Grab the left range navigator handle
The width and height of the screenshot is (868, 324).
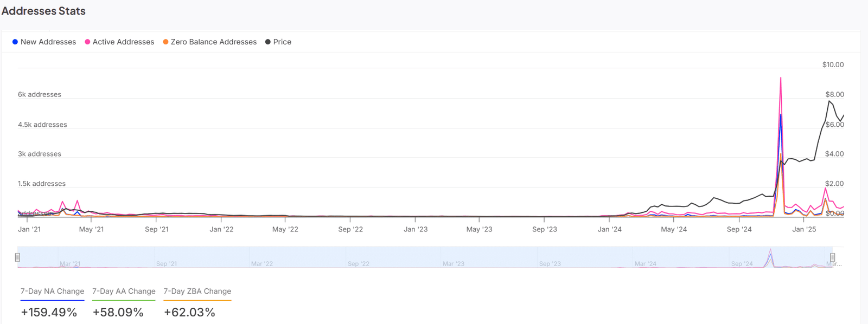pos(17,257)
